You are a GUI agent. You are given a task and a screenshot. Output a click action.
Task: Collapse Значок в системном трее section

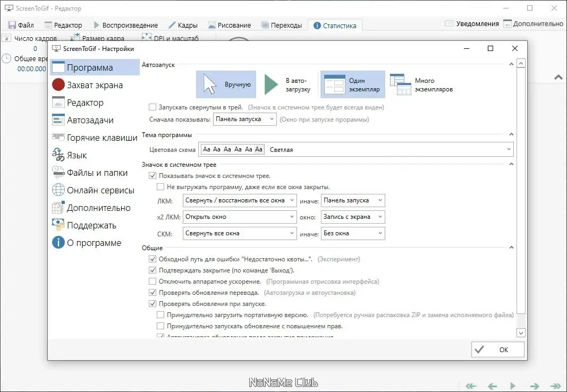point(511,164)
